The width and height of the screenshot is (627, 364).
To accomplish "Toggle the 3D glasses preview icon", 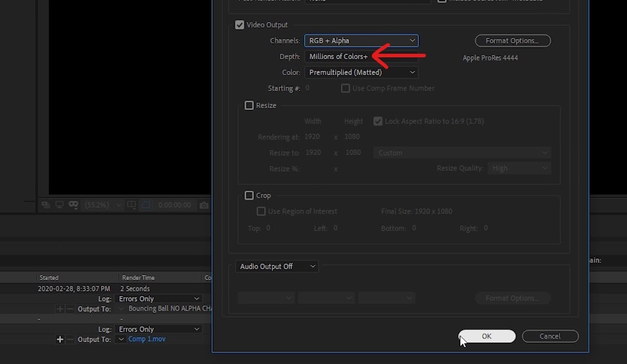I will 73,205.
